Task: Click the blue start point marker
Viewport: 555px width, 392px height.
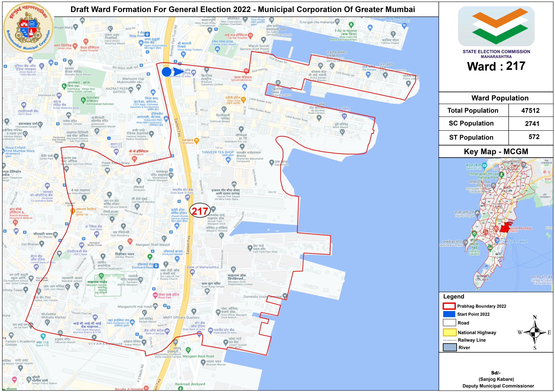Action: [167, 72]
